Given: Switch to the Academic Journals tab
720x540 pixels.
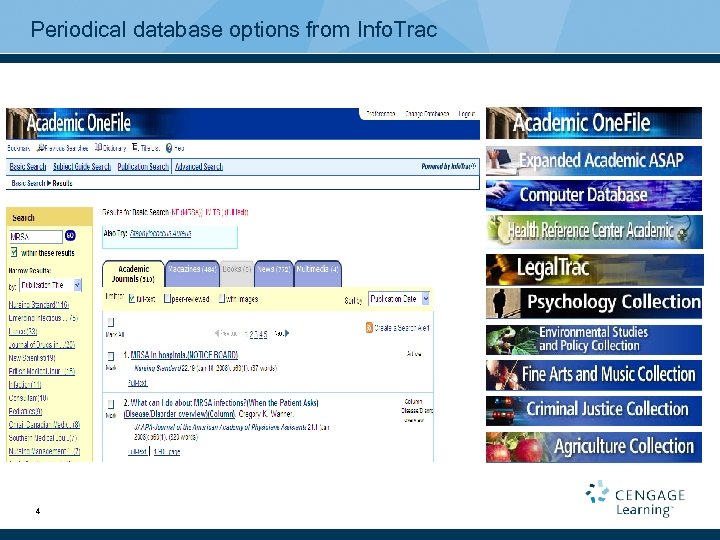Looking at the screenshot, I should [133, 274].
